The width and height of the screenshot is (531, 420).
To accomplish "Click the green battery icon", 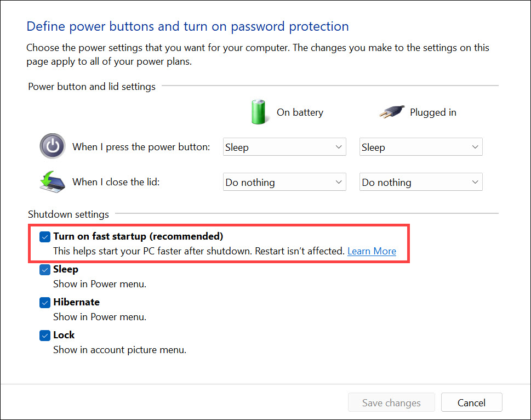I will tap(258, 112).
